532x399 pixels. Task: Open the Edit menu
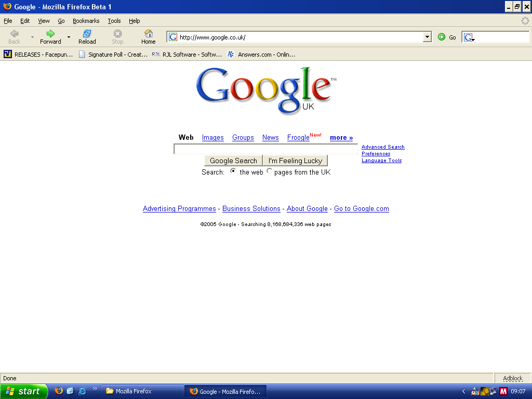(x=25, y=21)
